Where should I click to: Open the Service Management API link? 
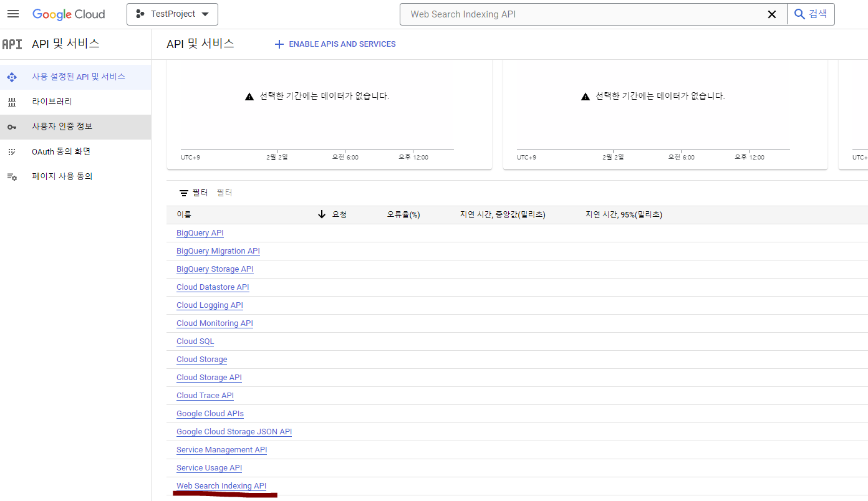pyautogui.click(x=222, y=450)
